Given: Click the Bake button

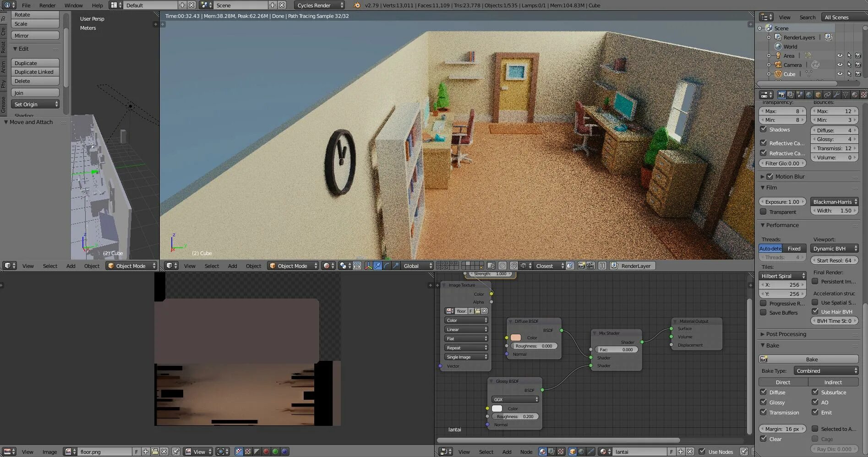Looking at the screenshot, I should [808, 359].
